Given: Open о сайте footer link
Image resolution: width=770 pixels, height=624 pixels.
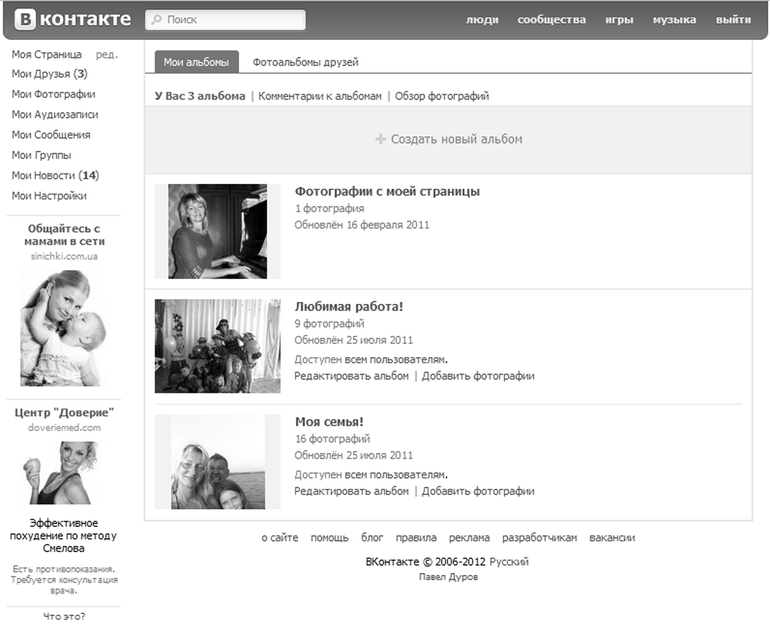Looking at the screenshot, I should tap(280, 538).
